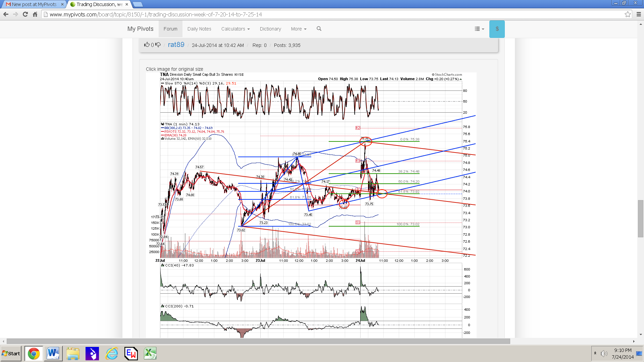The height and width of the screenshot is (362, 644).
Task: Click the blue dollar sign button
Action: [497, 29]
